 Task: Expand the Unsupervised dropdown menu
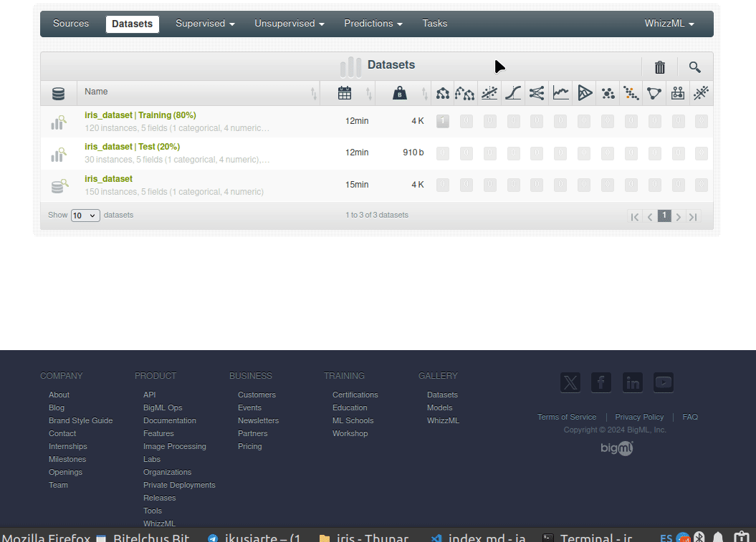point(289,24)
